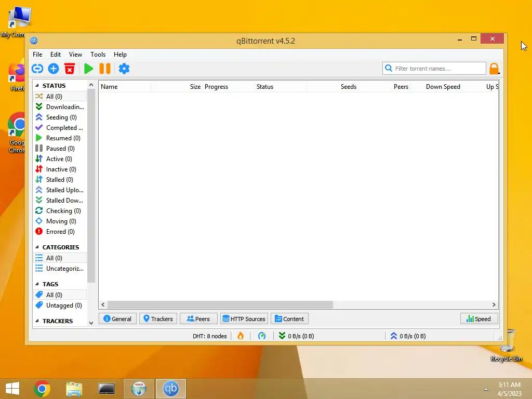The image size is (532, 399).
Task: Open Options via the blue gear icon
Action: point(124,69)
